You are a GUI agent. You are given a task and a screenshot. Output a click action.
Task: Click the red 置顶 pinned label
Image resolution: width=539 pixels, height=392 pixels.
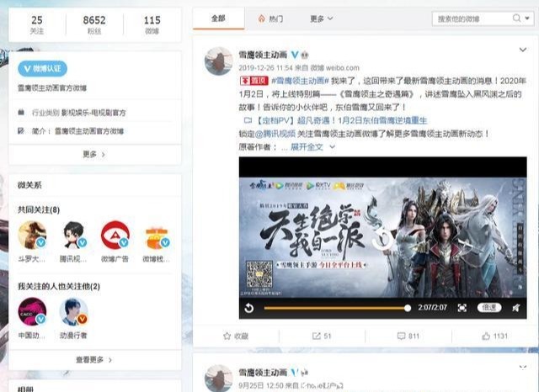253,81
